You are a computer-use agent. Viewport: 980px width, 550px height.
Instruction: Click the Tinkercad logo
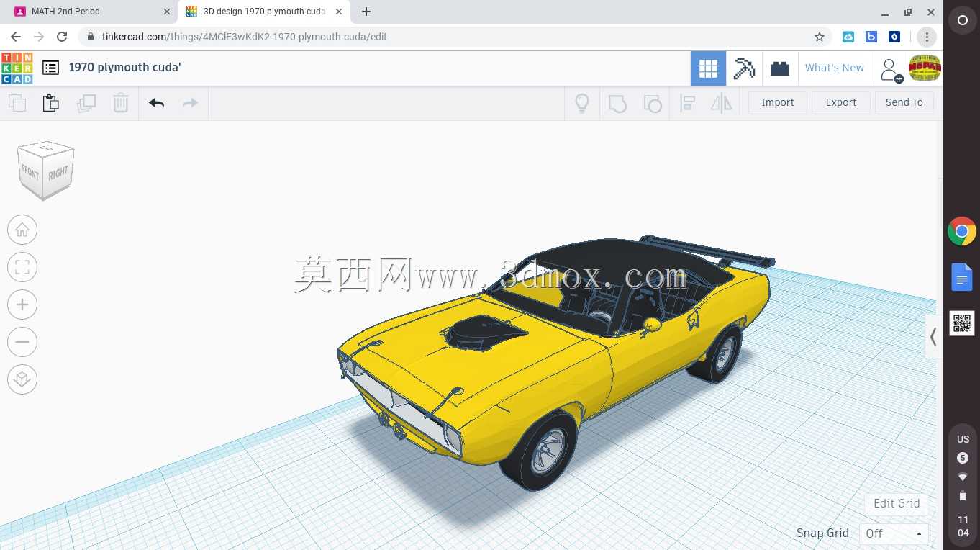(x=17, y=68)
